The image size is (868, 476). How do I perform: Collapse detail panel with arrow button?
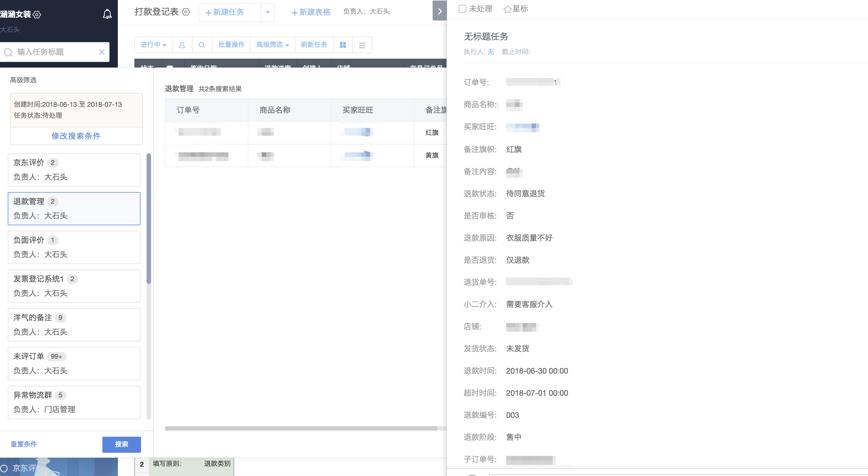point(439,11)
